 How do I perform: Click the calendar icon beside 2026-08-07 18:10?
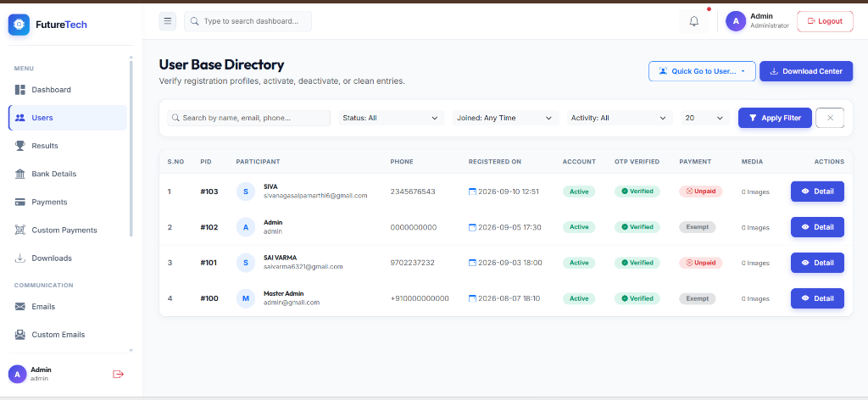click(x=472, y=298)
